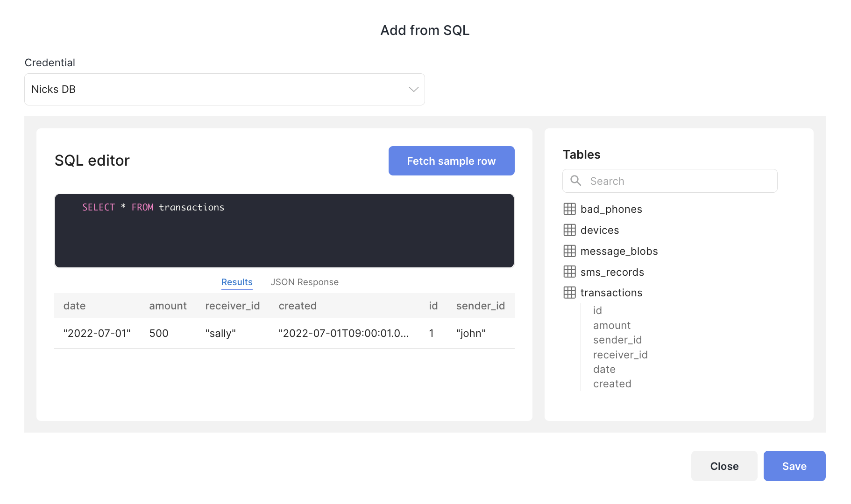Open the Credential dropdown chevron

pos(413,89)
